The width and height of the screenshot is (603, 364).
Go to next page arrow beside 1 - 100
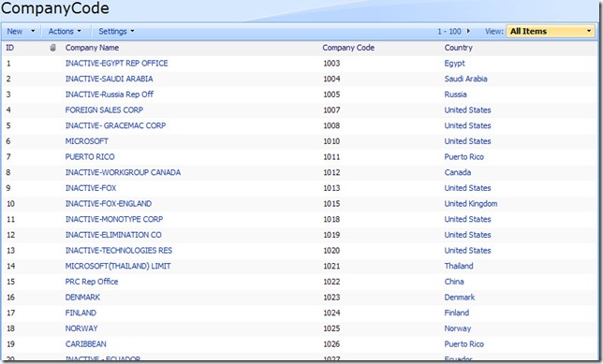[468, 31]
